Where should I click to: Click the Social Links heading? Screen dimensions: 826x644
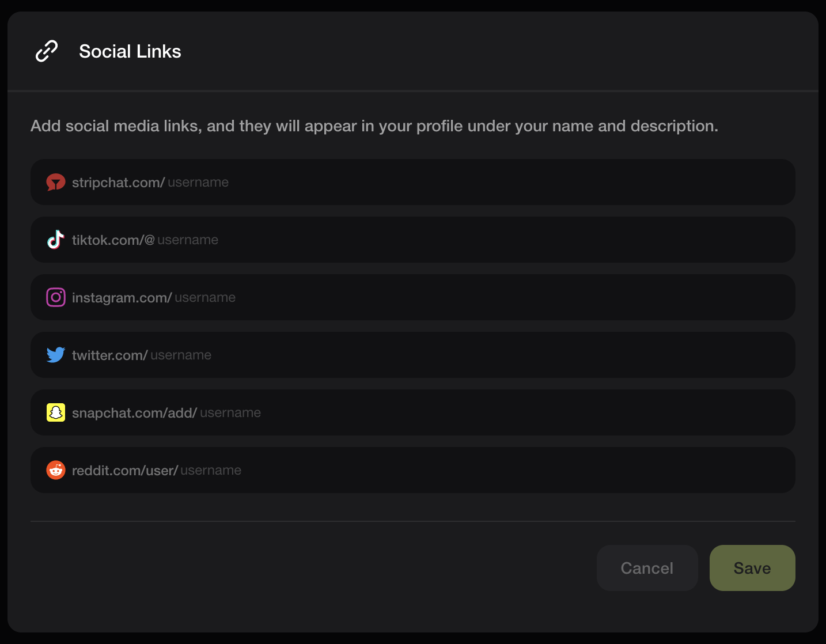130,51
